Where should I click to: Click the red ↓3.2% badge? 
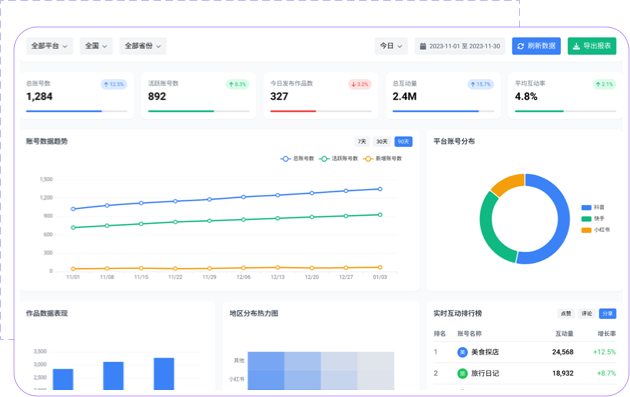pos(360,84)
